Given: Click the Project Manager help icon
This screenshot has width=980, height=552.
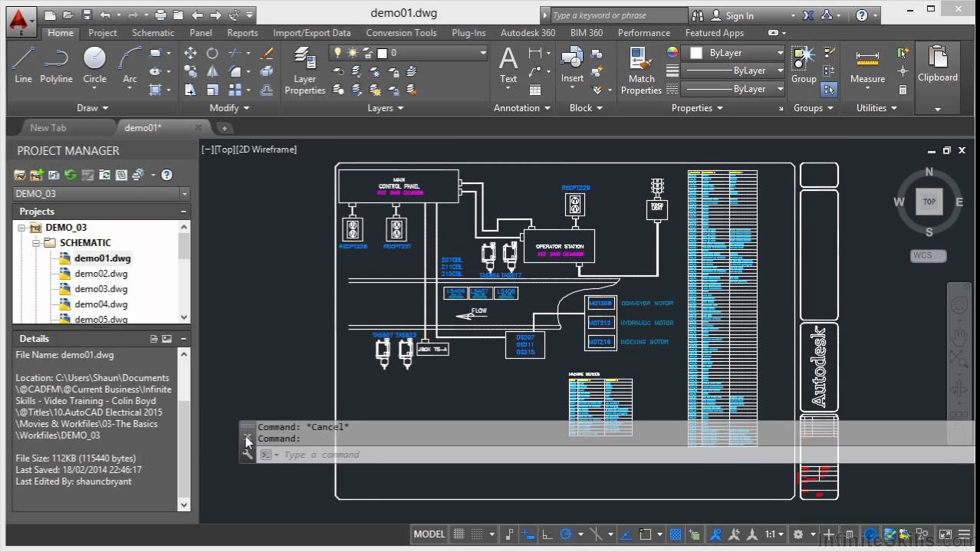Looking at the screenshot, I should click(166, 175).
